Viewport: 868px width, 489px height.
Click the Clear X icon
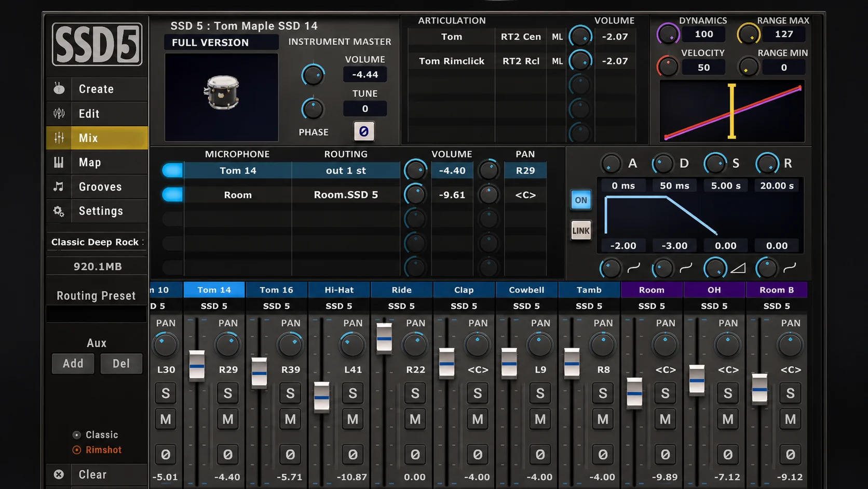(x=59, y=474)
